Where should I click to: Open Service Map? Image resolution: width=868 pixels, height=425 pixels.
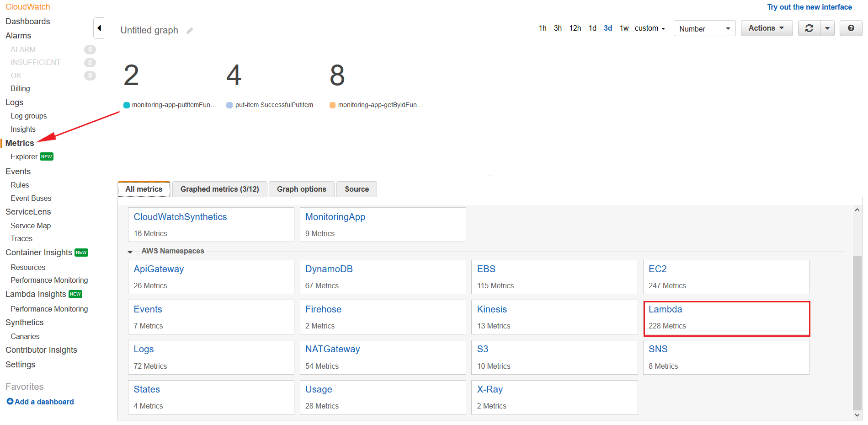point(31,226)
